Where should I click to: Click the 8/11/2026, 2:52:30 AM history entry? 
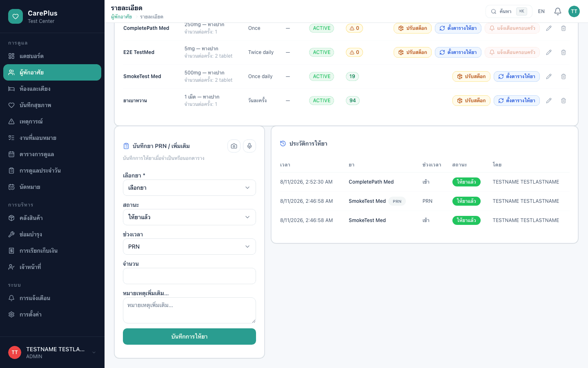click(425, 182)
